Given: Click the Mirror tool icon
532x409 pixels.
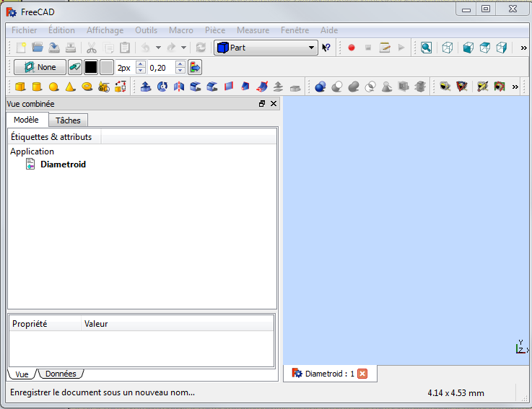Looking at the screenshot, I should (x=179, y=87).
